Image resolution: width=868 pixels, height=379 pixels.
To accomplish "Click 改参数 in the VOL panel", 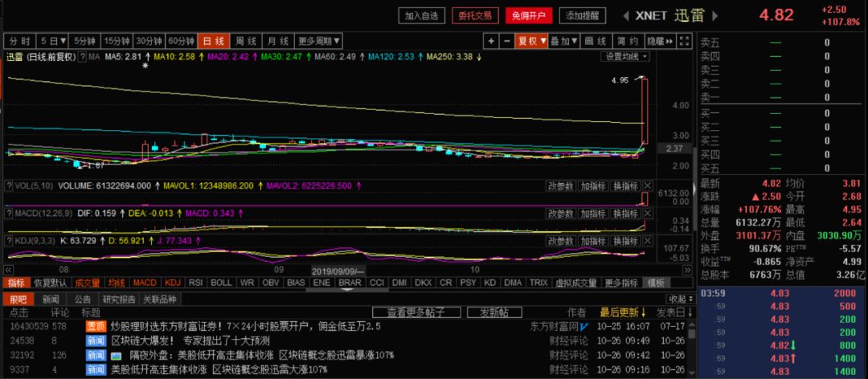I will click(561, 186).
